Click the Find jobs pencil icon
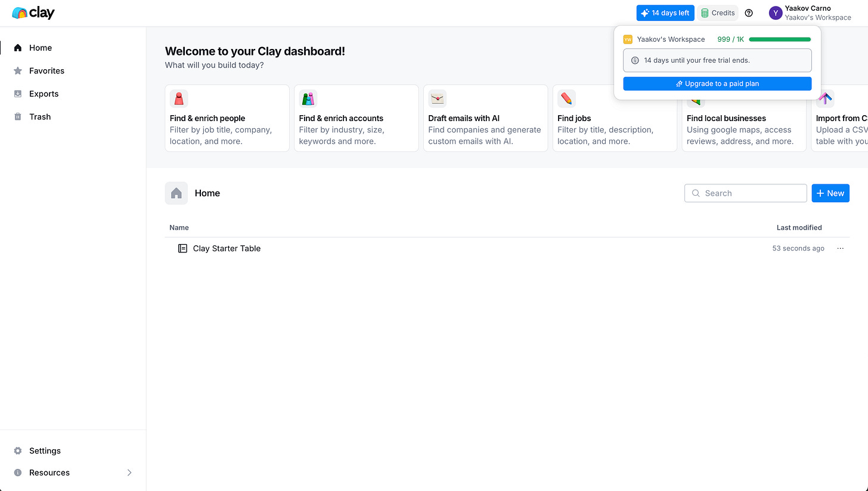868x491 pixels. [x=567, y=98]
